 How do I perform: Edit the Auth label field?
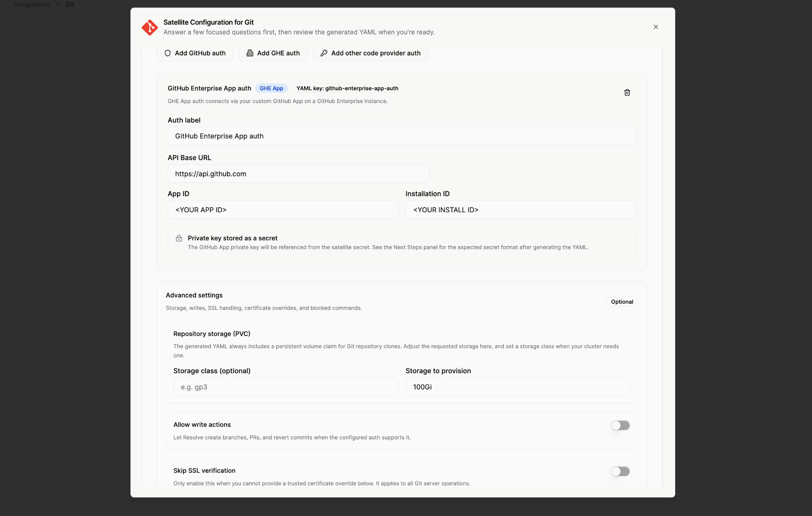pos(402,136)
